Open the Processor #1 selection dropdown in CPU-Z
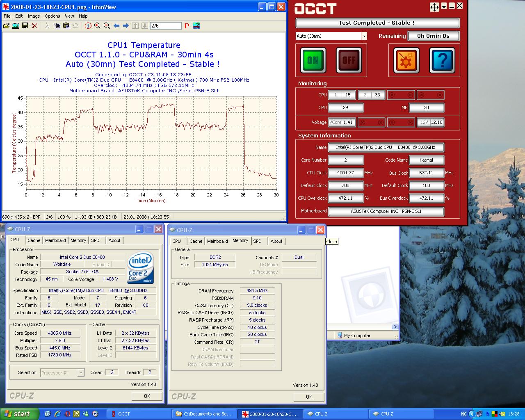Viewport: 525px width, 420px height. [x=81, y=372]
